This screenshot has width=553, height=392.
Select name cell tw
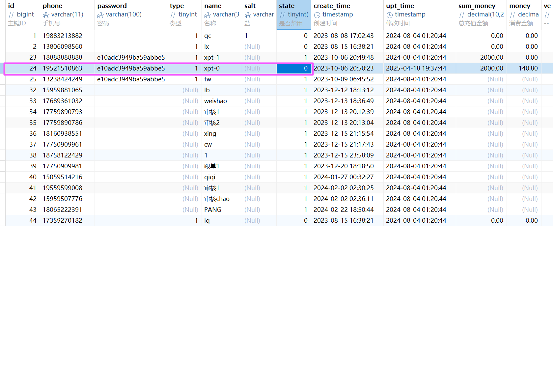click(222, 79)
